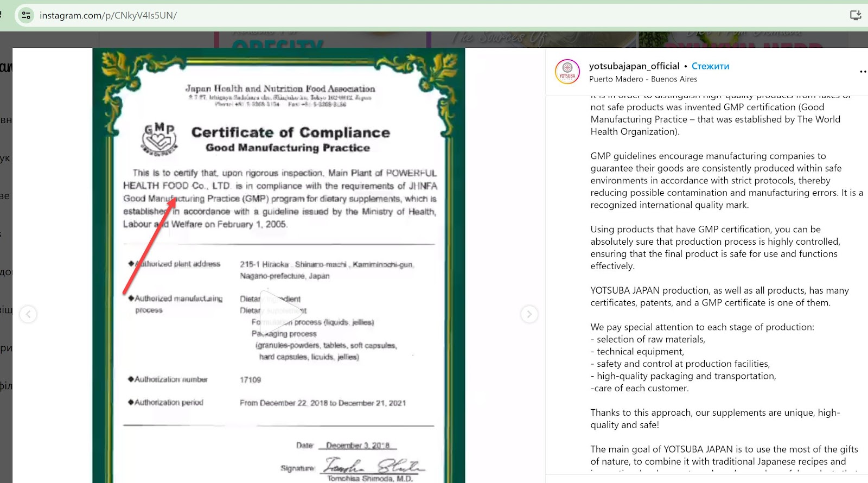Follow the account via Стежити

click(x=710, y=66)
